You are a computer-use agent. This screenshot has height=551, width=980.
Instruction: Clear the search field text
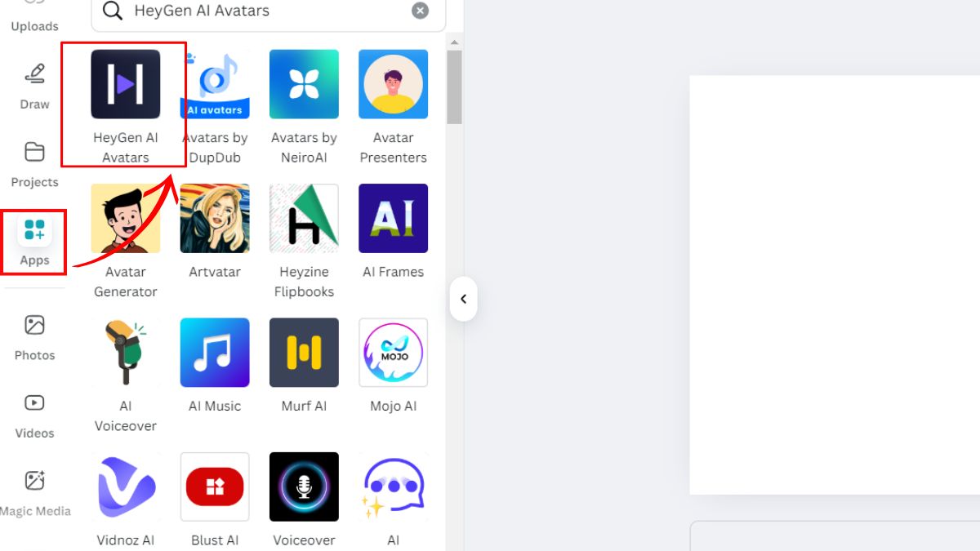pos(420,11)
